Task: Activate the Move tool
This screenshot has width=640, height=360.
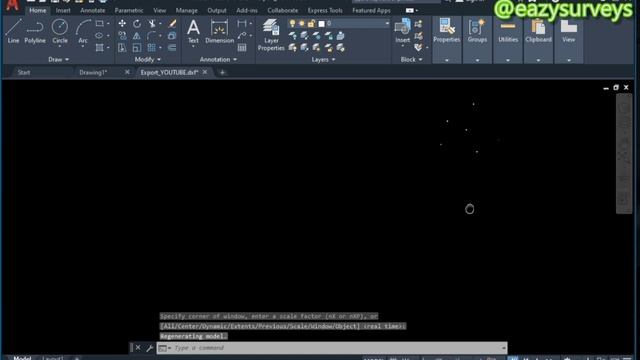Action: point(122,24)
